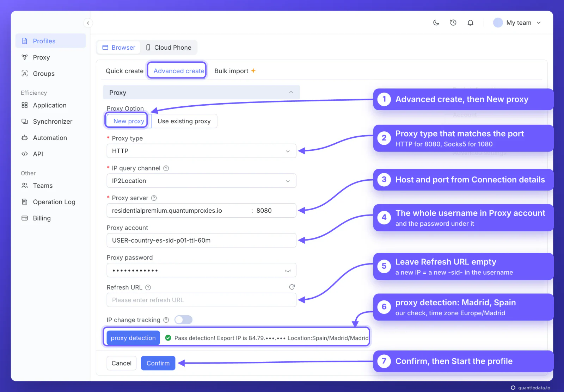This screenshot has height=392, width=564.
Task: Open Profiles in the sidebar
Action: [51, 41]
